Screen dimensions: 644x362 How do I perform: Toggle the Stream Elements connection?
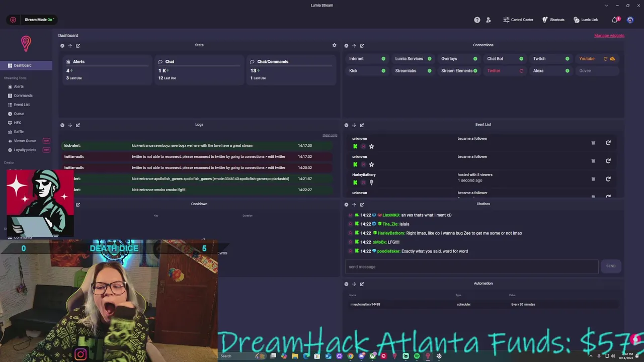(459, 71)
